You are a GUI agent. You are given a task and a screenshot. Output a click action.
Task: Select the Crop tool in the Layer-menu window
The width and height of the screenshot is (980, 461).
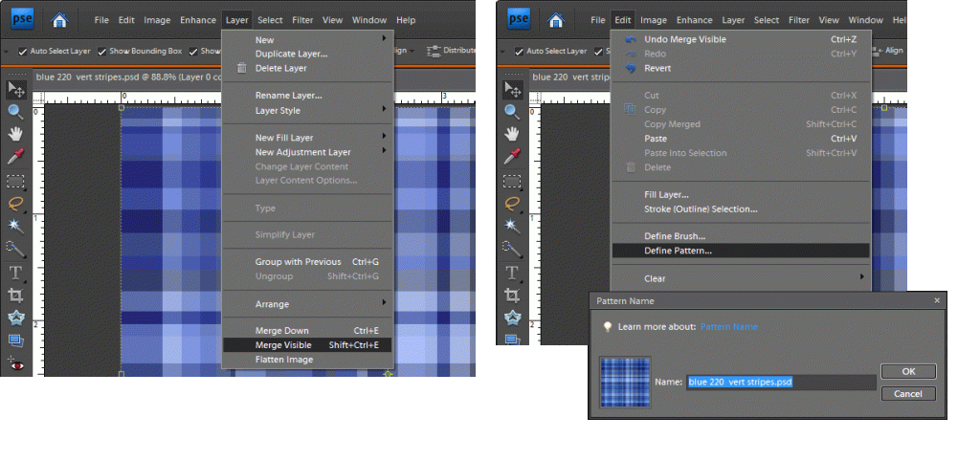pos(15,296)
